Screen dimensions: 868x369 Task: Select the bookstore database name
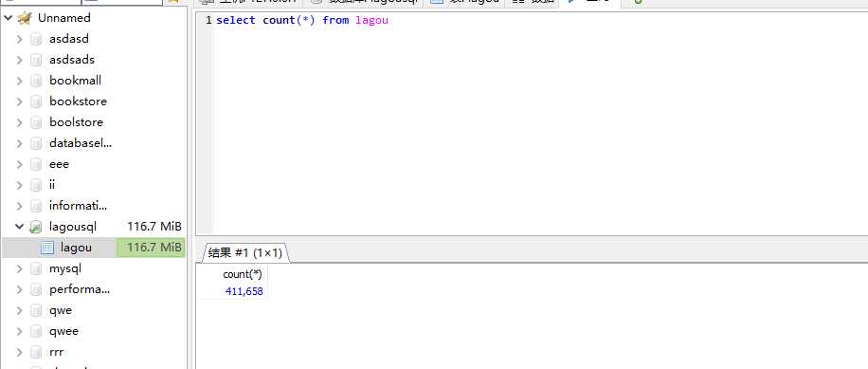tap(78, 101)
